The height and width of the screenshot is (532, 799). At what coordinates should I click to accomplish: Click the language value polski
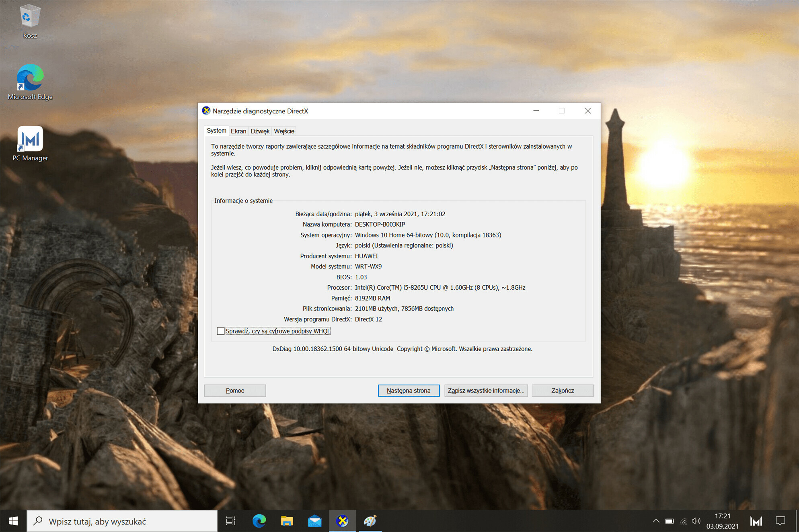click(x=404, y=246)
